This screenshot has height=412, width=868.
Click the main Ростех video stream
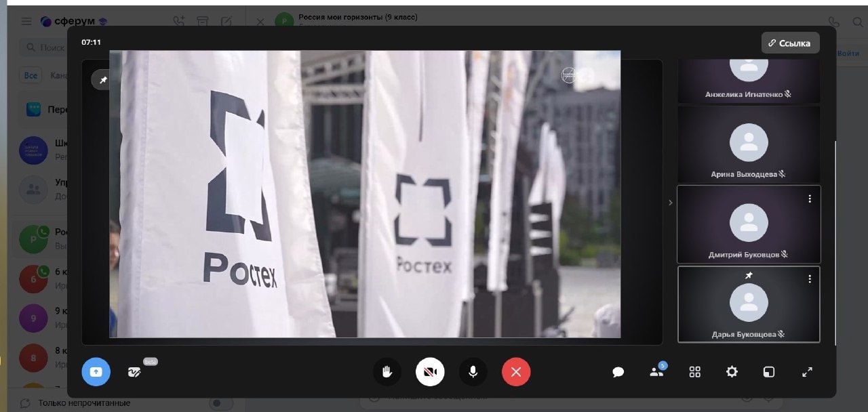[365, 194]
